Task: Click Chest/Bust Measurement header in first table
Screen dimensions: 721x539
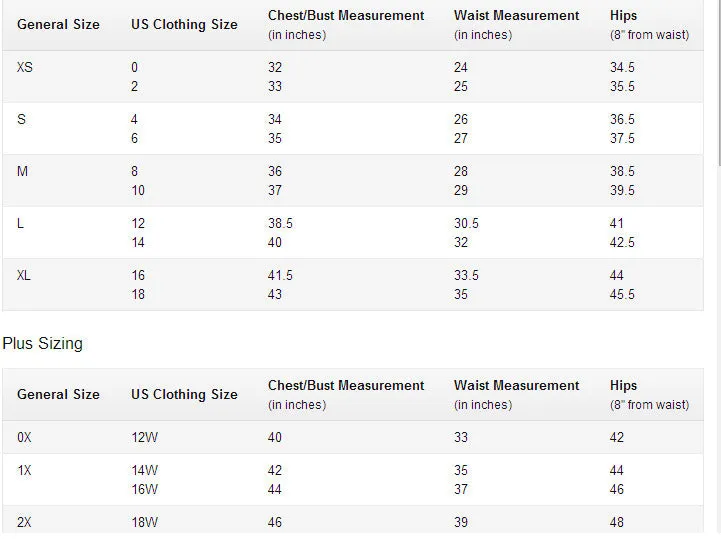Action: [x=346, y=16]
